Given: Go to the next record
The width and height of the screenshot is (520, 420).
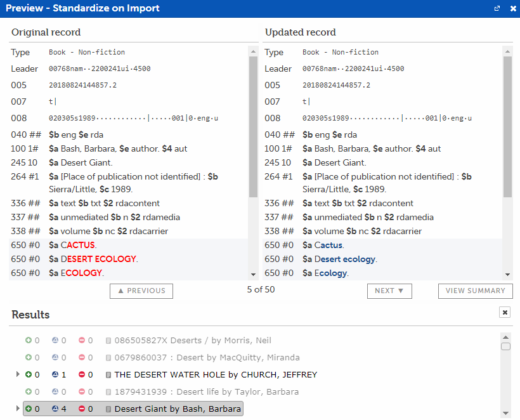Looking at the screenshot, I should (x=389, y=291).
